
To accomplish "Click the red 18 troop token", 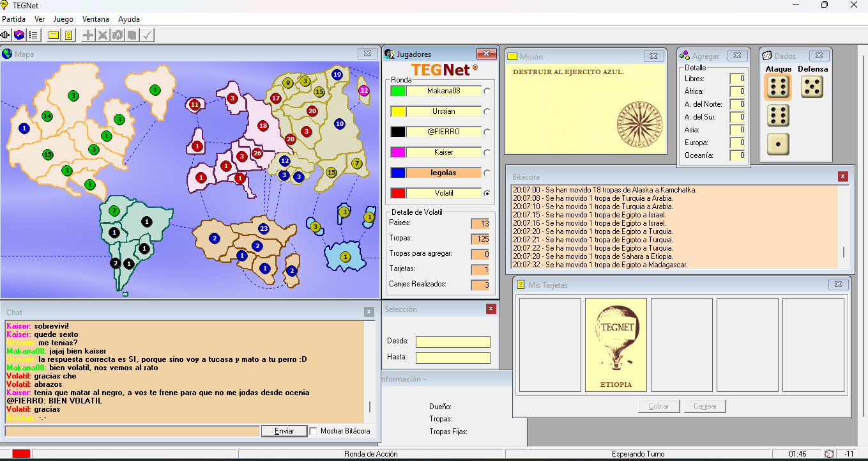I will (x=263, y=125).
